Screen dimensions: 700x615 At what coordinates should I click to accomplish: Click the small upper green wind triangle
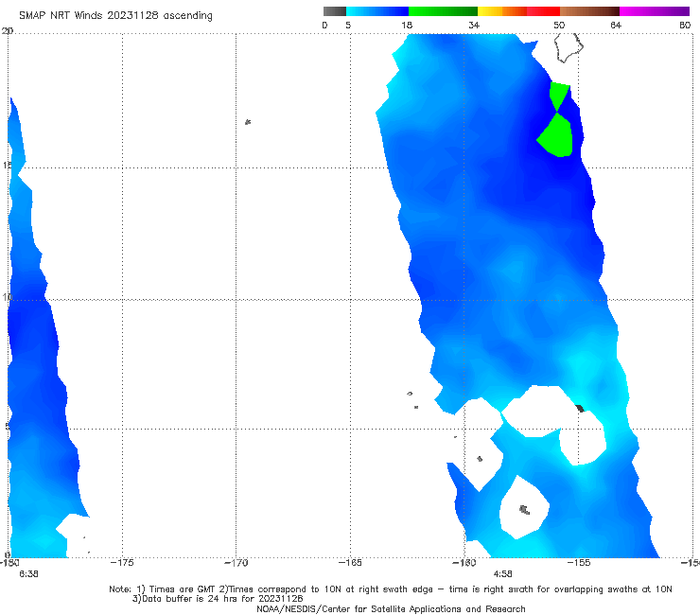559,95
